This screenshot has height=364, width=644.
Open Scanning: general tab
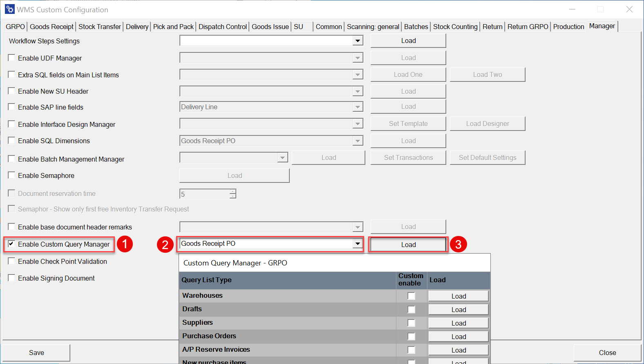[373, 27]
